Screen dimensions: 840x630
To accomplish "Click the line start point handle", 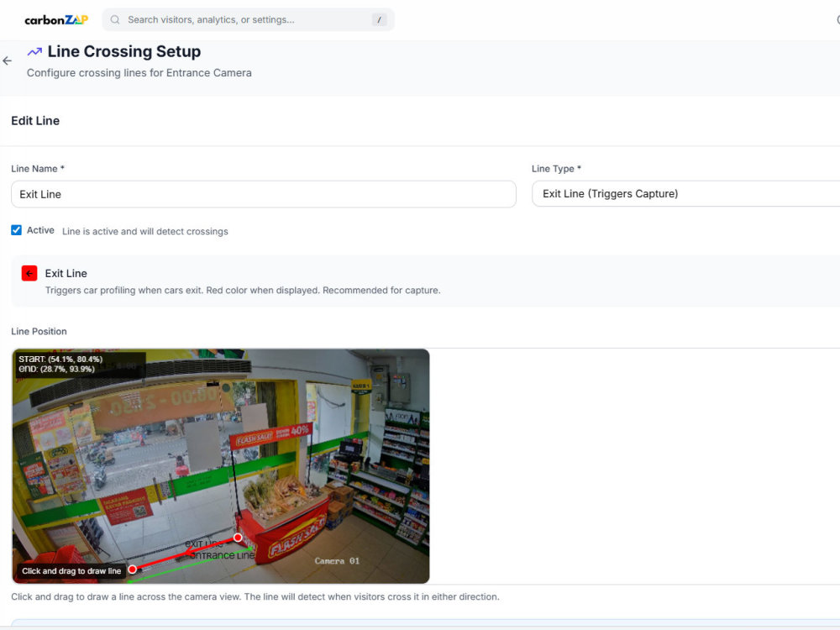I will (238, 538).
